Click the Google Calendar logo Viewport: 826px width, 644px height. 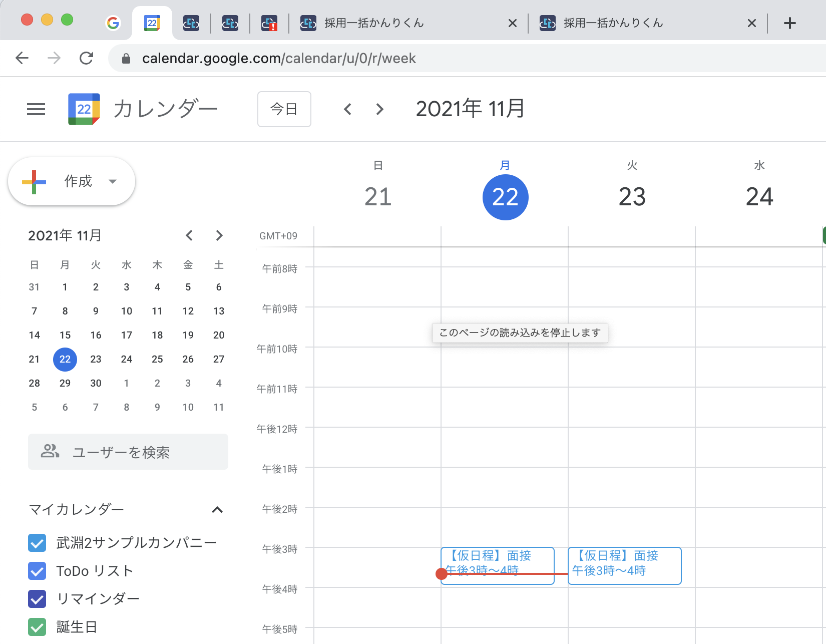tap(83, 109)
